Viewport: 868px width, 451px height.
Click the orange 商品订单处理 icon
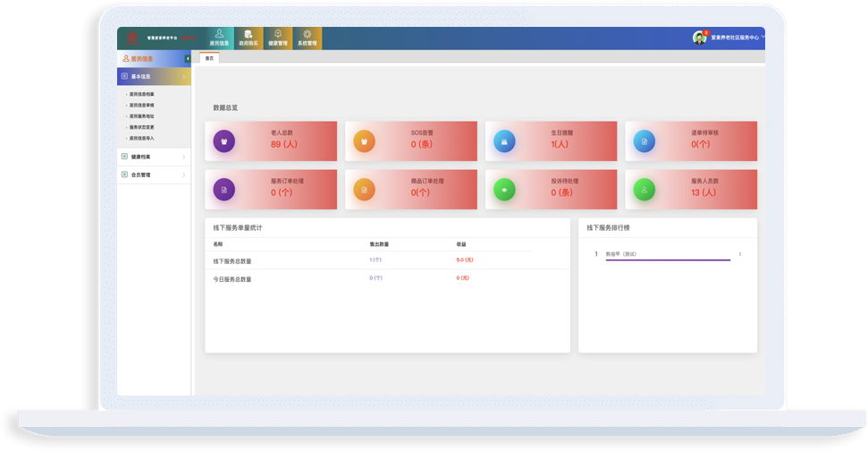point(365,190)
